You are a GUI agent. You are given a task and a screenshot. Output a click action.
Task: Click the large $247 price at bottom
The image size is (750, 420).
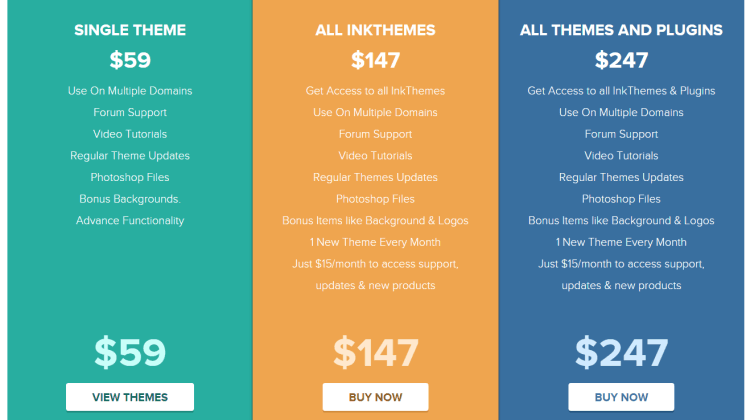pos(621,352)
